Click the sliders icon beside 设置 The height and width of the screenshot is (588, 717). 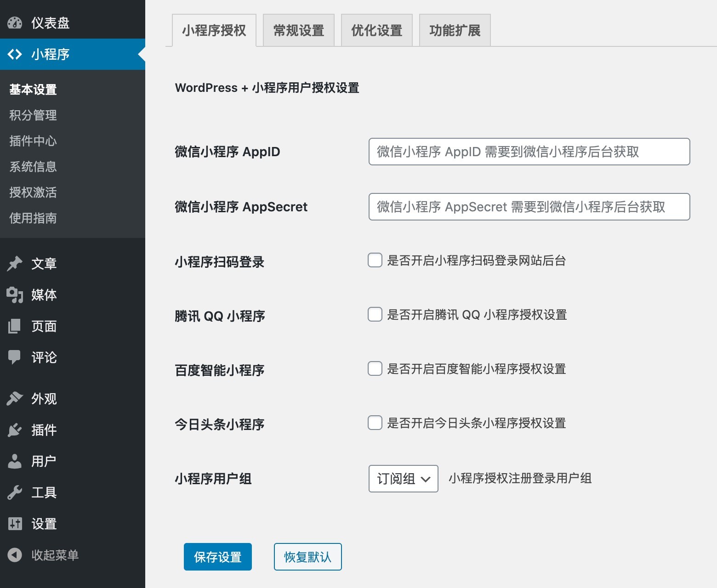15,523
